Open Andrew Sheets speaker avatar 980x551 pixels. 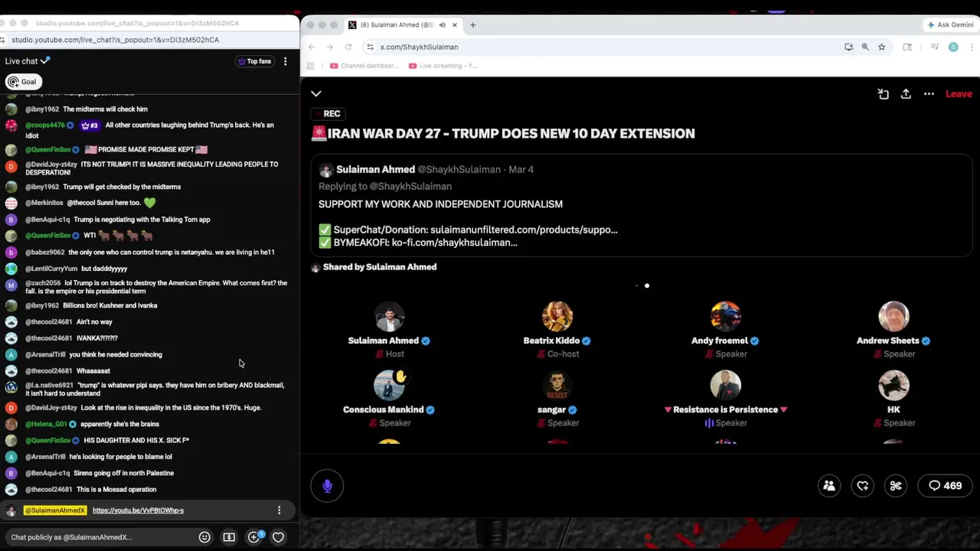[893, 316]
